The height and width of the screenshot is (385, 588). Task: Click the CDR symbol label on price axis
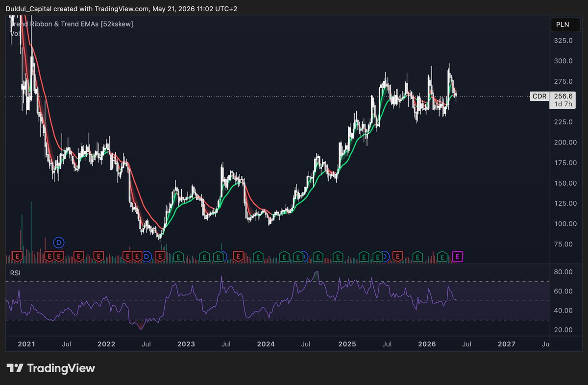539,96
